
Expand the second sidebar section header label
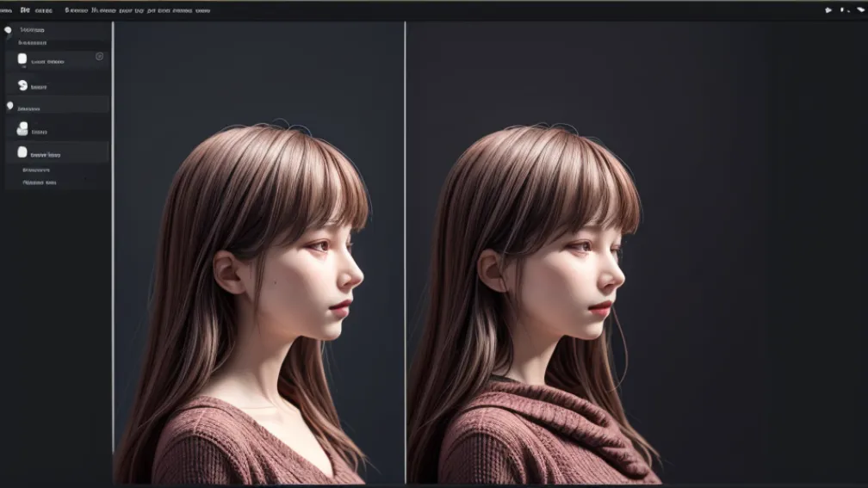pos(29,109)
